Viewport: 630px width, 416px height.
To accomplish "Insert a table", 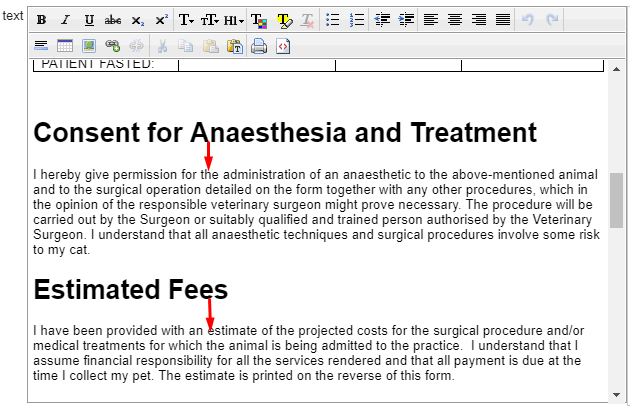I will pyautogui.click(x=65, y=46).
